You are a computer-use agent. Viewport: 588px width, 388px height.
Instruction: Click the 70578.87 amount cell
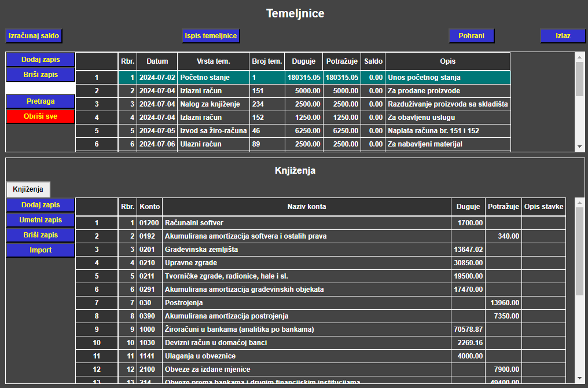click(x=468, y=330)
